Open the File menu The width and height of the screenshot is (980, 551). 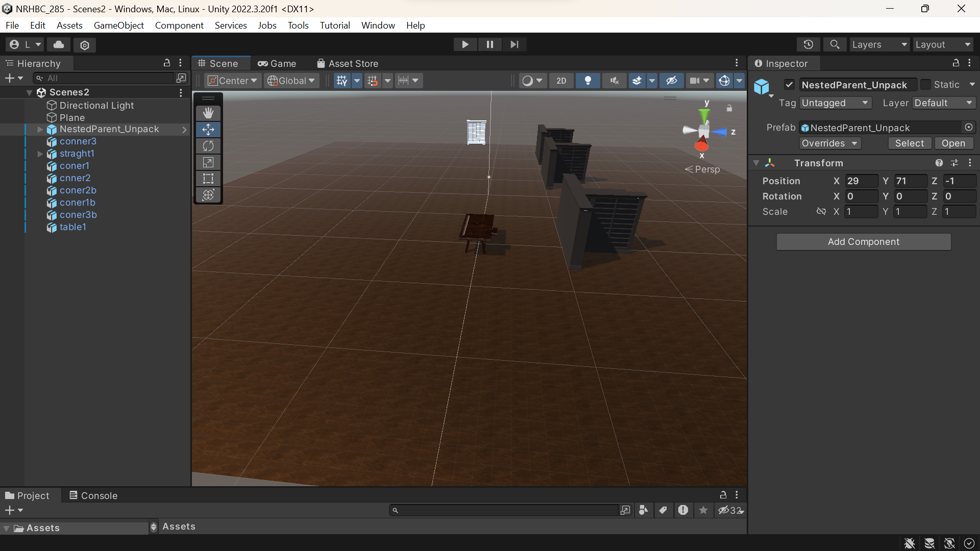[x=12, y=25]
